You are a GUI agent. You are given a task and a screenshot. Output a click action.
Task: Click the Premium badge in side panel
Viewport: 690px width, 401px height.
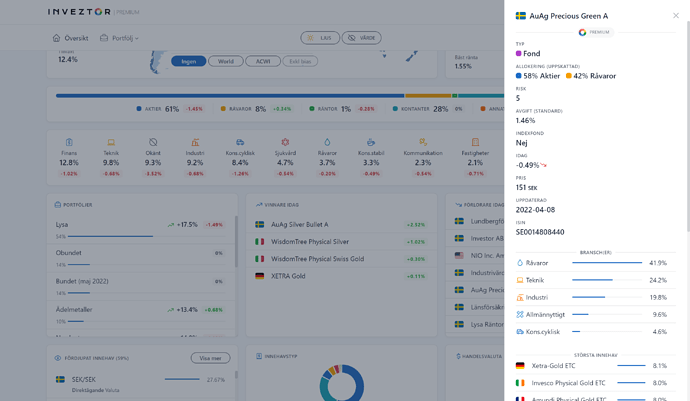pos(596,32)
